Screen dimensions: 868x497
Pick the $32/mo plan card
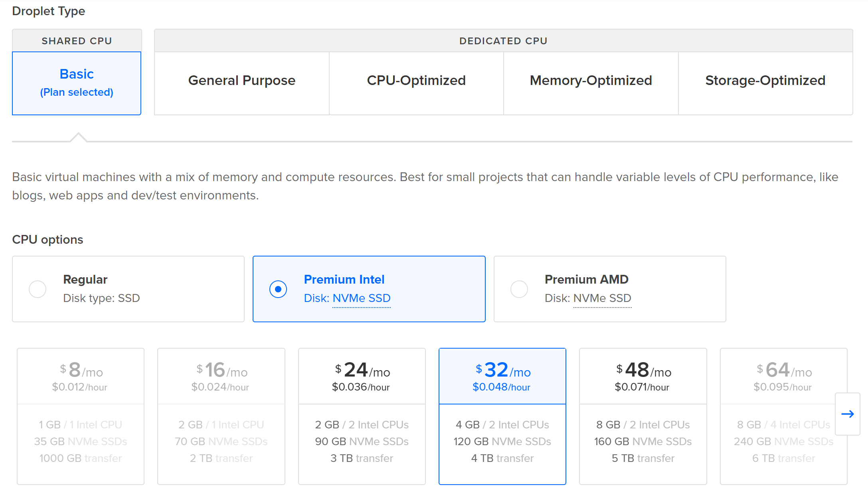(502, 416)
